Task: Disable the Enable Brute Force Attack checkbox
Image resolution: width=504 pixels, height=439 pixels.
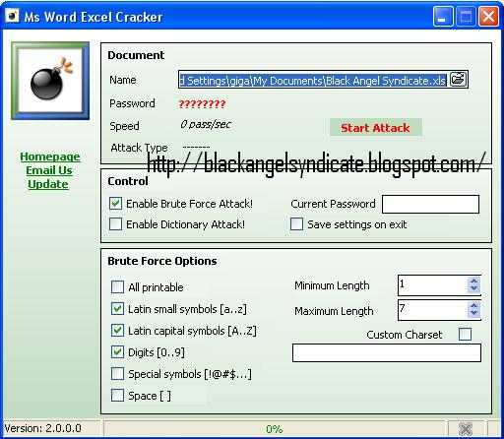Action: pos(115,204)
